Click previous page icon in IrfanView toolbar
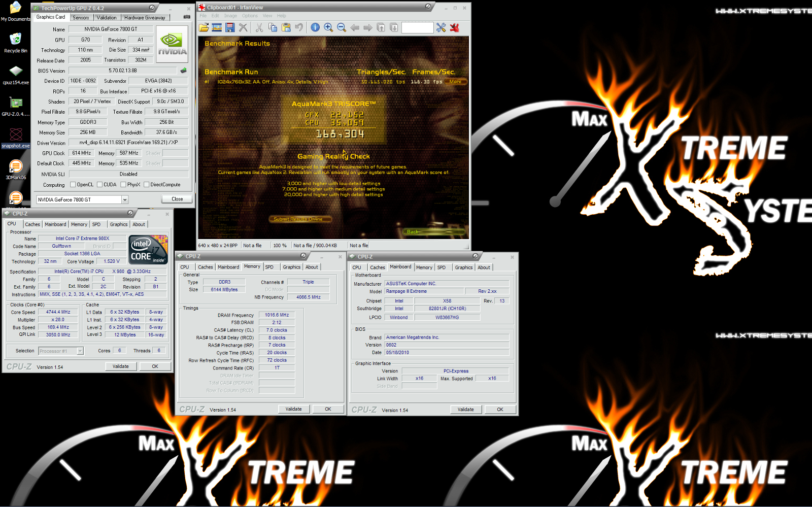The image size is (812, 507). click(381, 27)
